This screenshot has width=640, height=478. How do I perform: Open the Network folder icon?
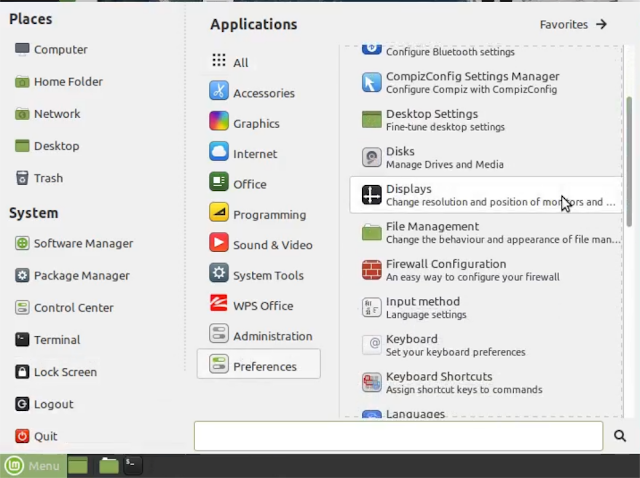pos(22,114)
